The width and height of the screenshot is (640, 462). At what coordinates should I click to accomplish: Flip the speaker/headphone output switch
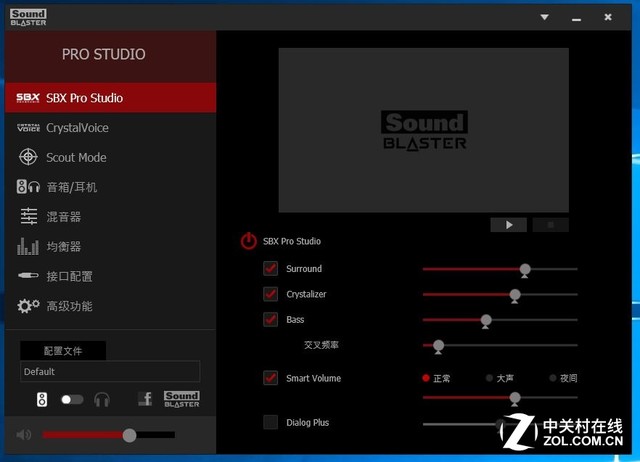[72, 400]
